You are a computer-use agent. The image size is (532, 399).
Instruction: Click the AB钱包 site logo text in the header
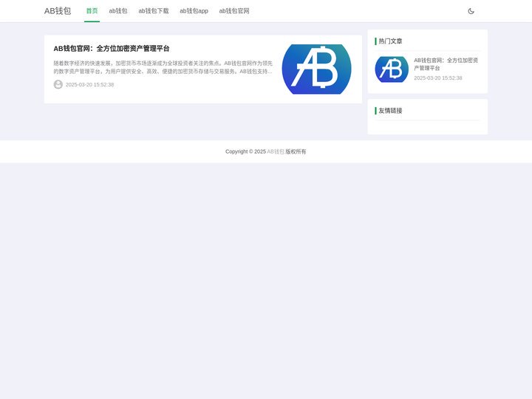(58, 11)
